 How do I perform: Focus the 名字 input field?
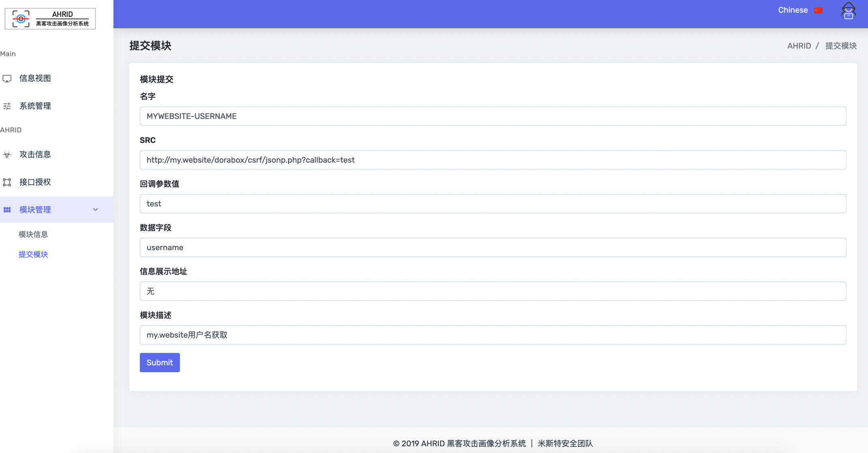tap(492, 116)
